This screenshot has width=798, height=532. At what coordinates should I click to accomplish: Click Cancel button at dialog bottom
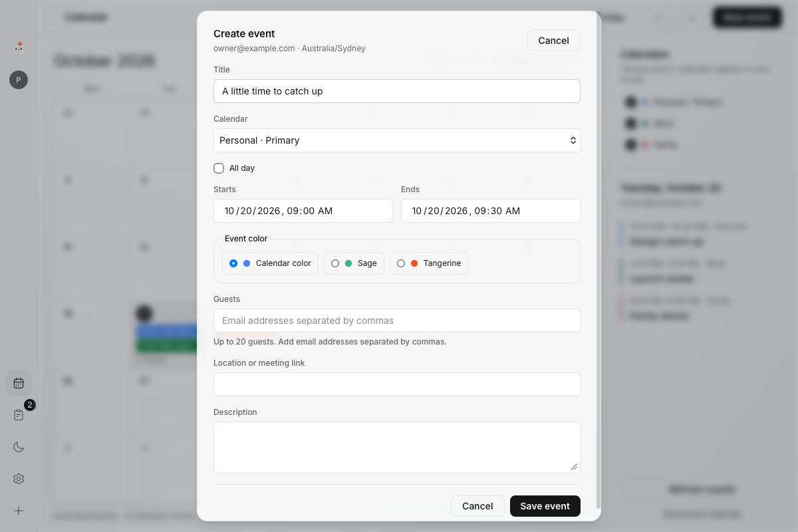477,506
